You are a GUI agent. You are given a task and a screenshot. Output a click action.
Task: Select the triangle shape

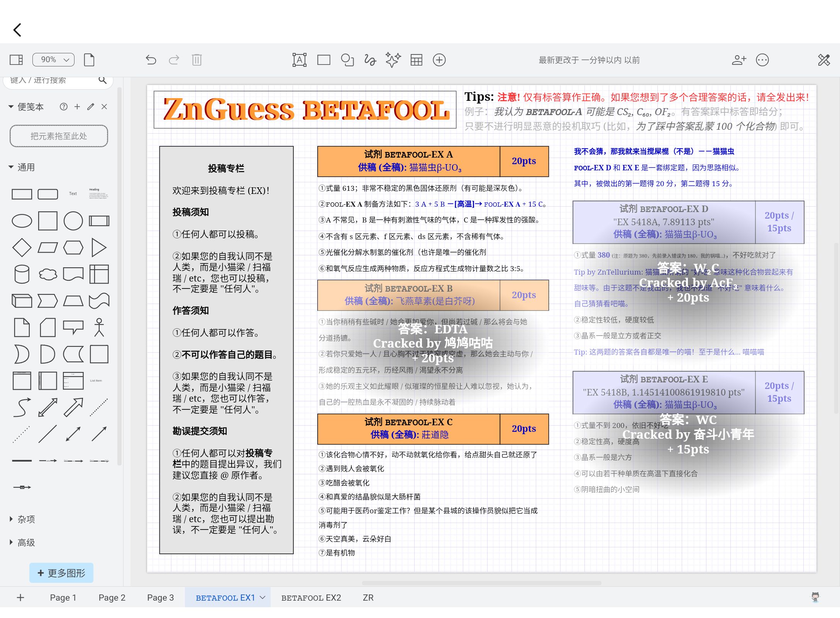point(99,248)
